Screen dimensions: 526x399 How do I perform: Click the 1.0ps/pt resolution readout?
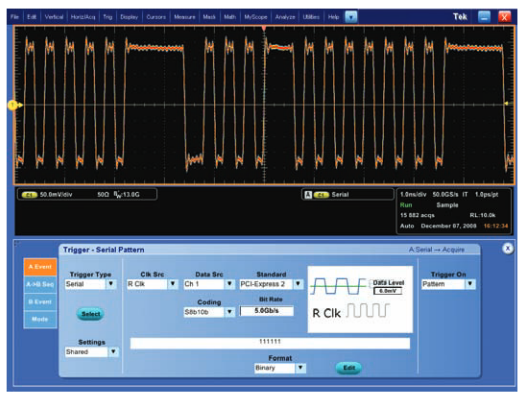(486, 195)
